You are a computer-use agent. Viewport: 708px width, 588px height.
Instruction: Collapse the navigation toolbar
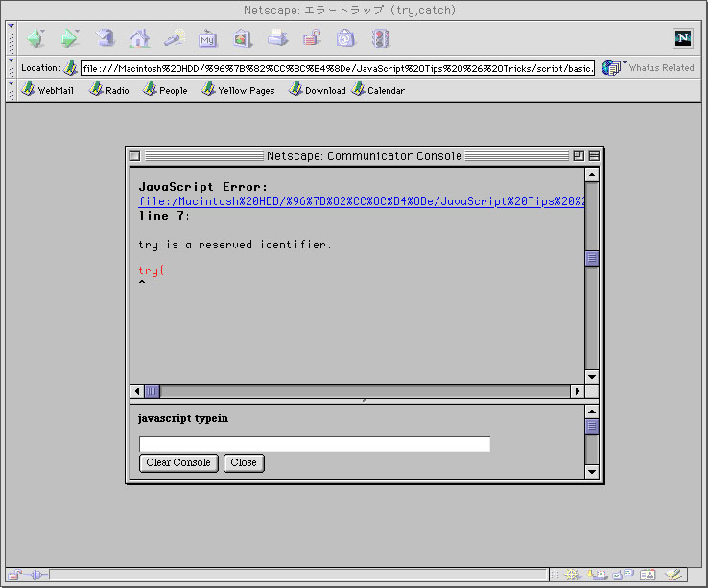coord(12,38)
